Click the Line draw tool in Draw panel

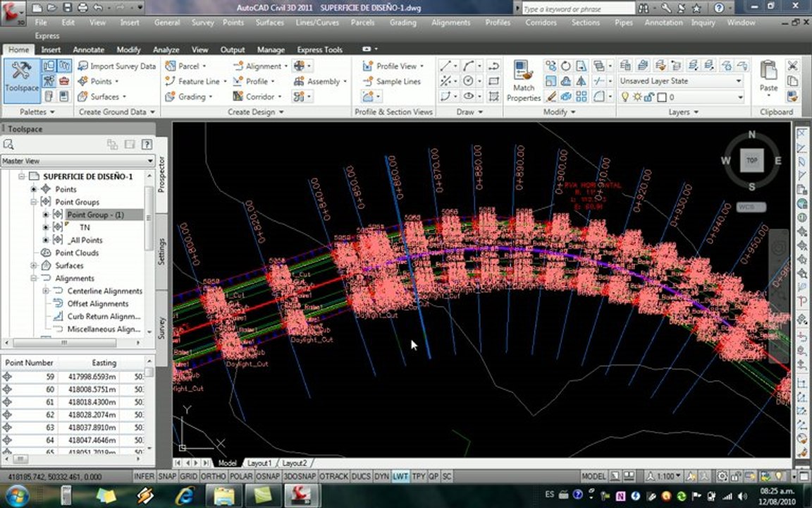coord(445,66)
